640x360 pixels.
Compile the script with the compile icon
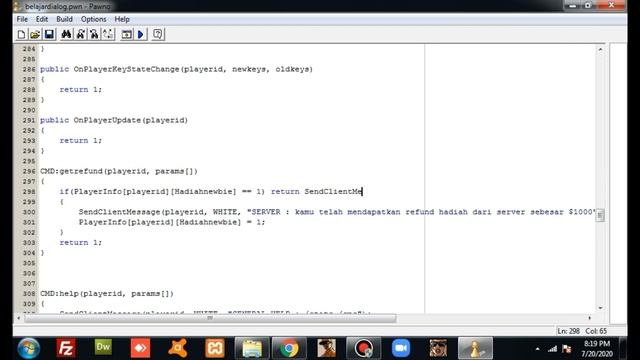pyautogui.click(x=127, y=35)
